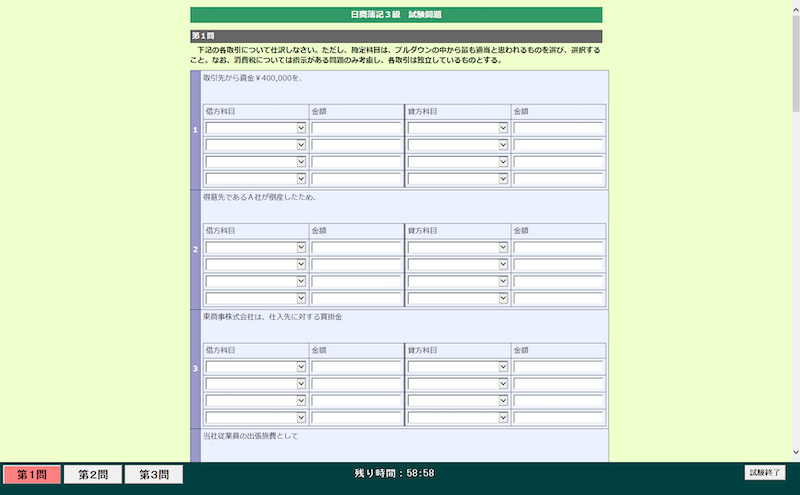Open question 2 second-row 貸方科目 dropdown

[458, 264]
